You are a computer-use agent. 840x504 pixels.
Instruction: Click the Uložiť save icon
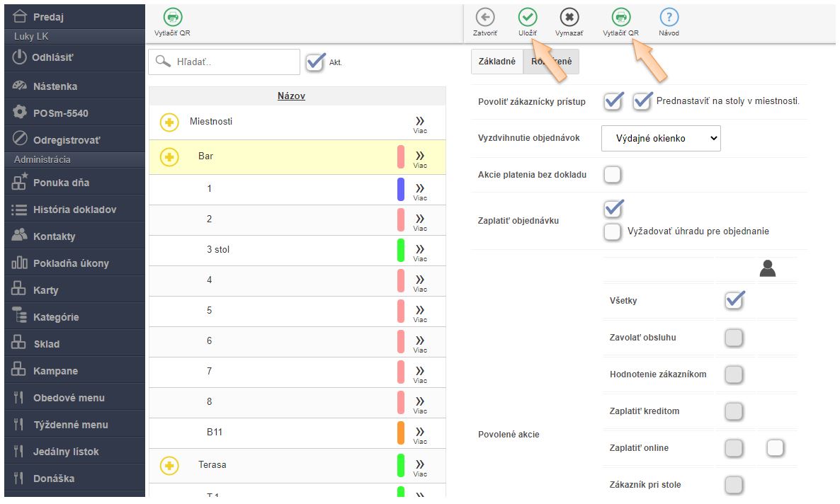click(x=527, y=18)
